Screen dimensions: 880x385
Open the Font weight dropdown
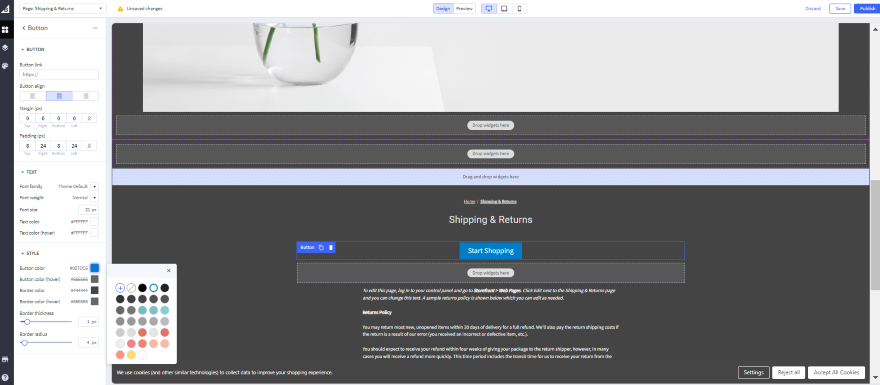(94, 198)
